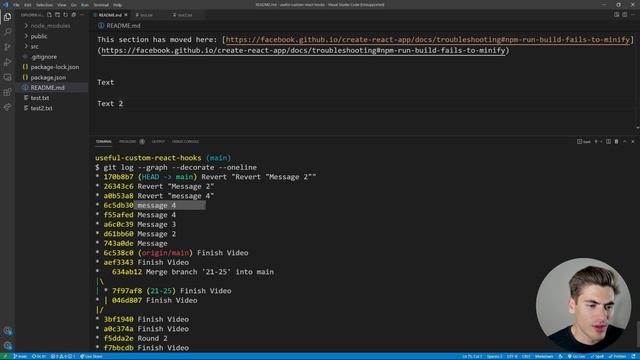This screenshot has height=360, width=640.
Task: Click New File icon in Explorer header
Action: pyautogui.click(x=49, y=15)
